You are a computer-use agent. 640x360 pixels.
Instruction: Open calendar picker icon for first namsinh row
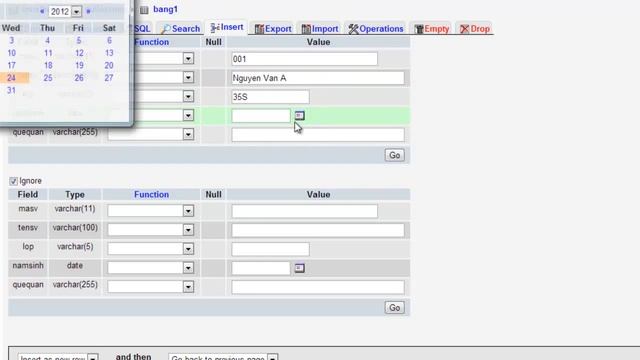tap(300, 116)
